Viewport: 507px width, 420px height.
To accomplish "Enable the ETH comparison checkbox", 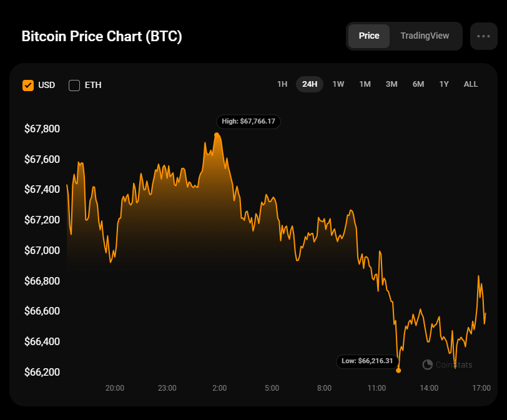I will pyautogui.click(x=74, y=85).
